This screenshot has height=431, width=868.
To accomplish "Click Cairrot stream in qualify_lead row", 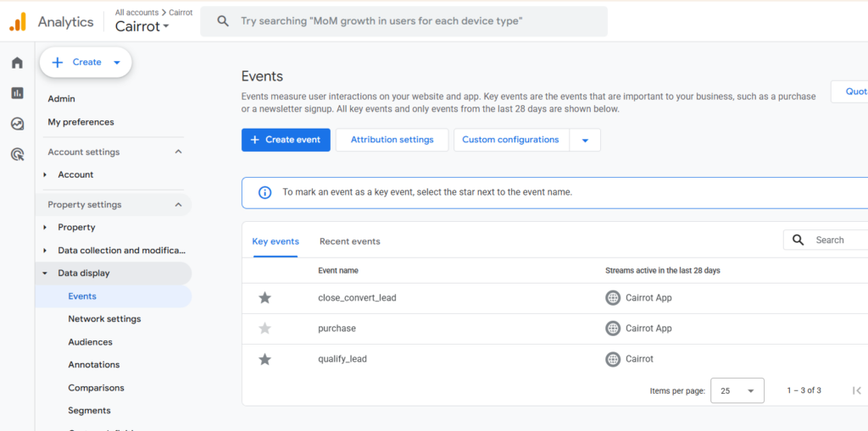I will pyautogui.click(x=639, y=359).
